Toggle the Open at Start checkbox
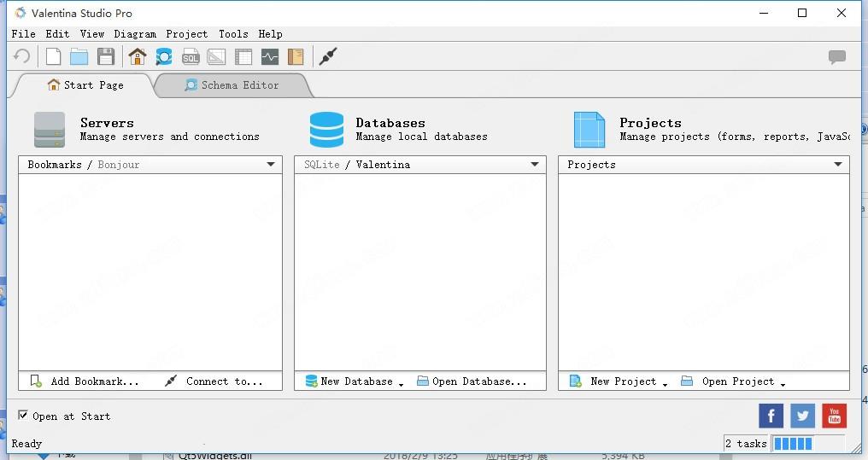 tap(23, 415)
